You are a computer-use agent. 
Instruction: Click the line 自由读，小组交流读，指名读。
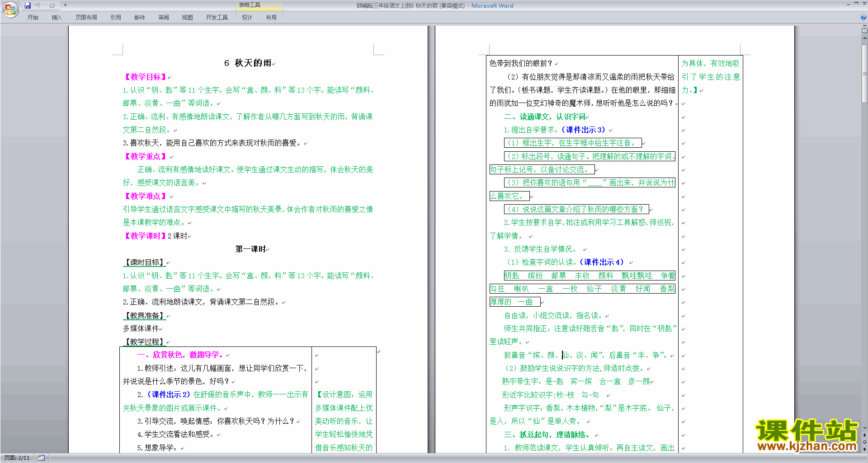(x=554, y=315)
